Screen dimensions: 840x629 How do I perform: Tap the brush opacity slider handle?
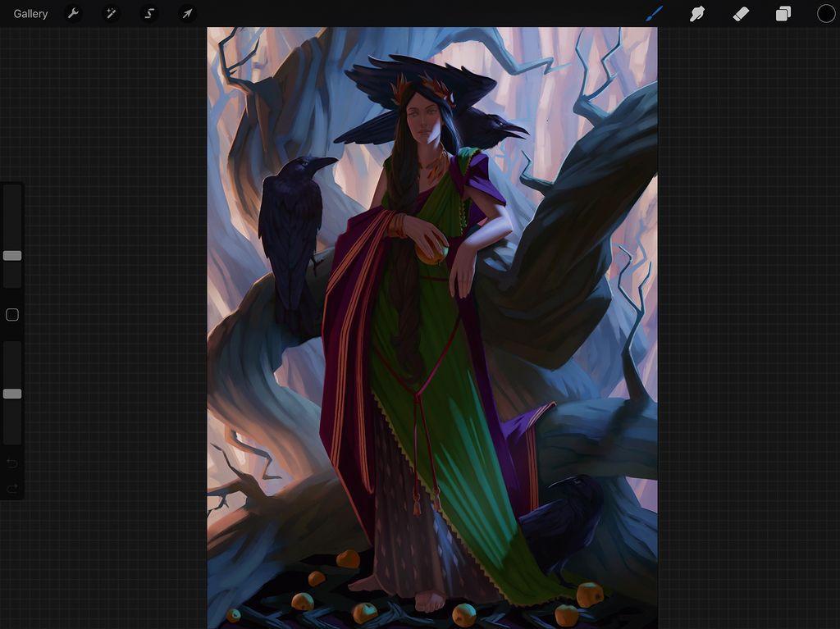click(x=12, y=394)
